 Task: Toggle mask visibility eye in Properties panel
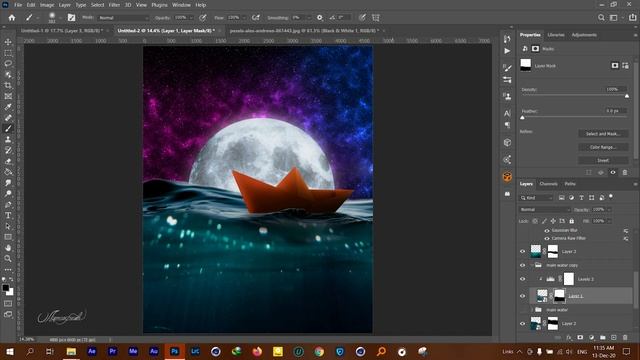pyautogui.click(x=613, y=173)
